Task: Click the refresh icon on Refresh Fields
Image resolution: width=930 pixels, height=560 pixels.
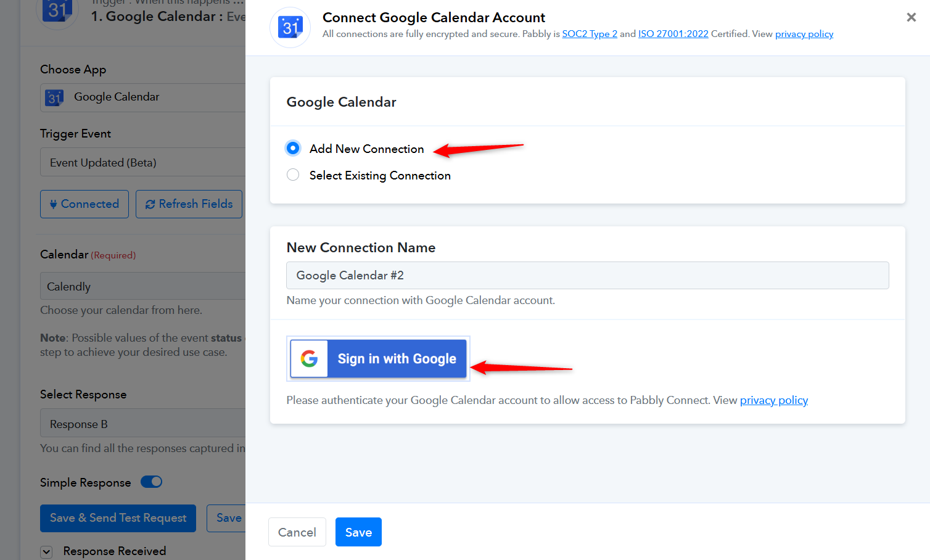Action: [x=150, y=204]
